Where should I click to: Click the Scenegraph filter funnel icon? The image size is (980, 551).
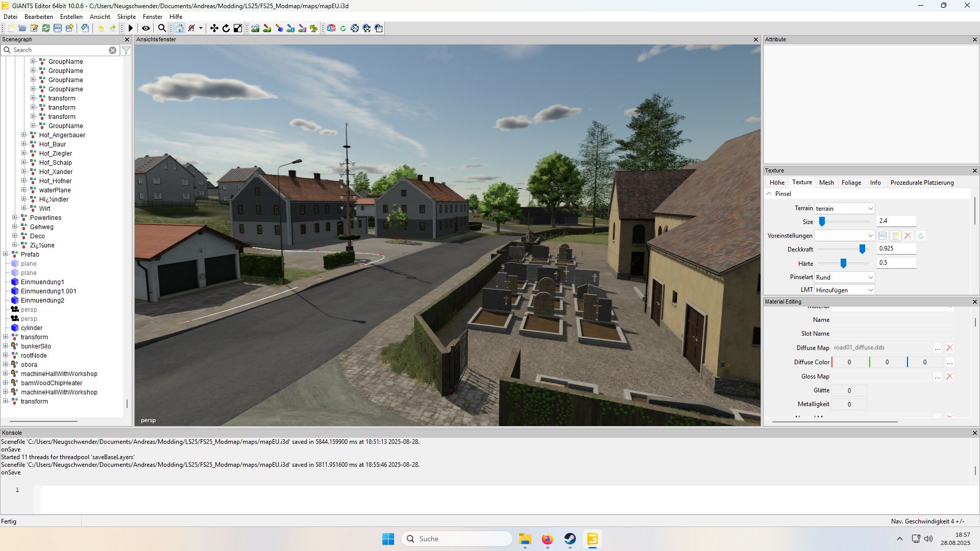[126, 50]
